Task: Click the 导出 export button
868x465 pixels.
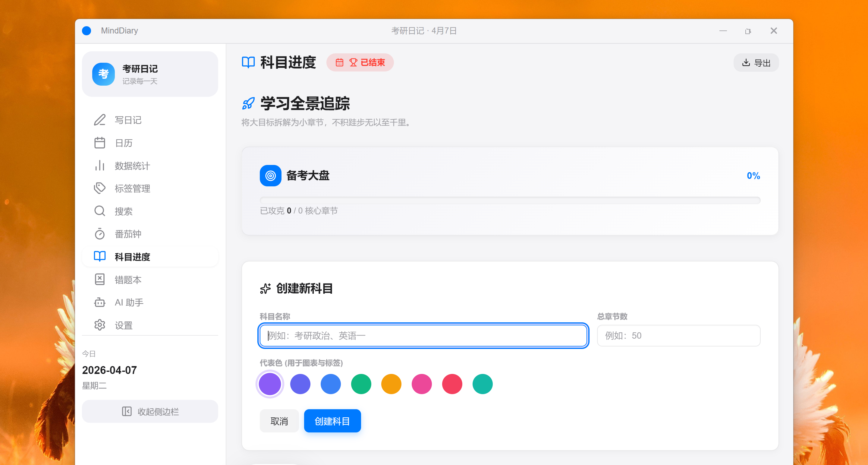Action: pyautogui.click(x=756, y=62)
